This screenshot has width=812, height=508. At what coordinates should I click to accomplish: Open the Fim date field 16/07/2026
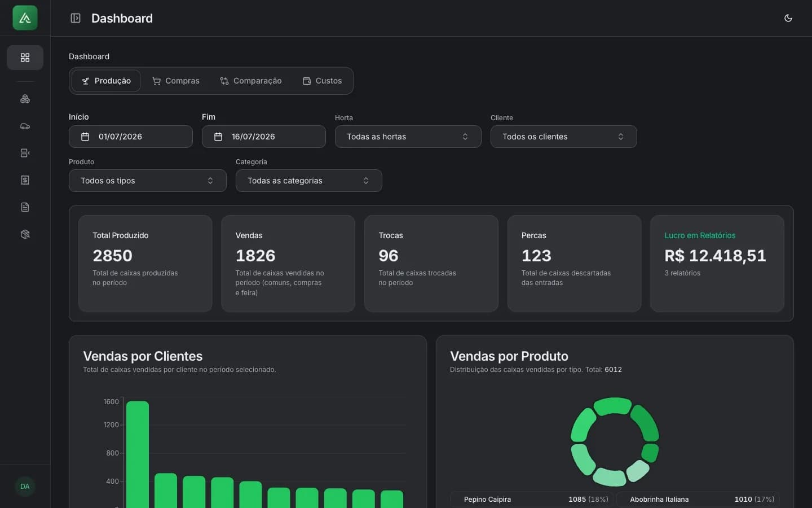coord(264,137)
